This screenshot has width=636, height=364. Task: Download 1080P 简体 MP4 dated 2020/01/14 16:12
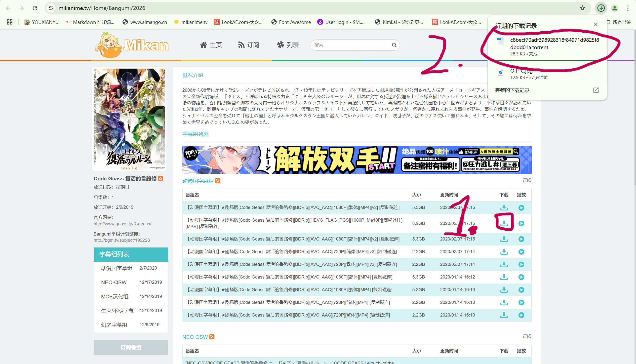point(504,277)
